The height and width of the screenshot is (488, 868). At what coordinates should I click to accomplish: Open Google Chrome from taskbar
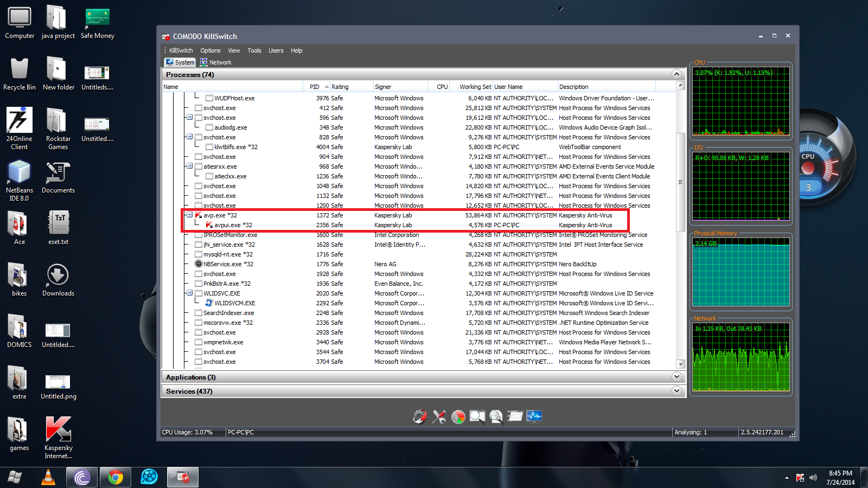coord(115,477)
